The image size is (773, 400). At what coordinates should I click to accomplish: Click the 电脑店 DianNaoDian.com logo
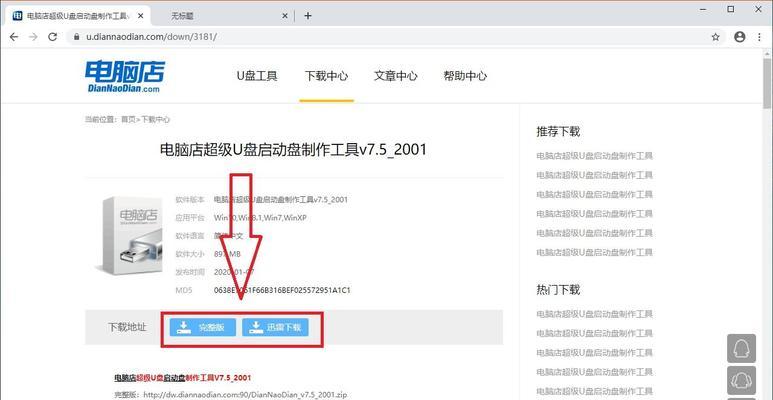click(124, 76)
